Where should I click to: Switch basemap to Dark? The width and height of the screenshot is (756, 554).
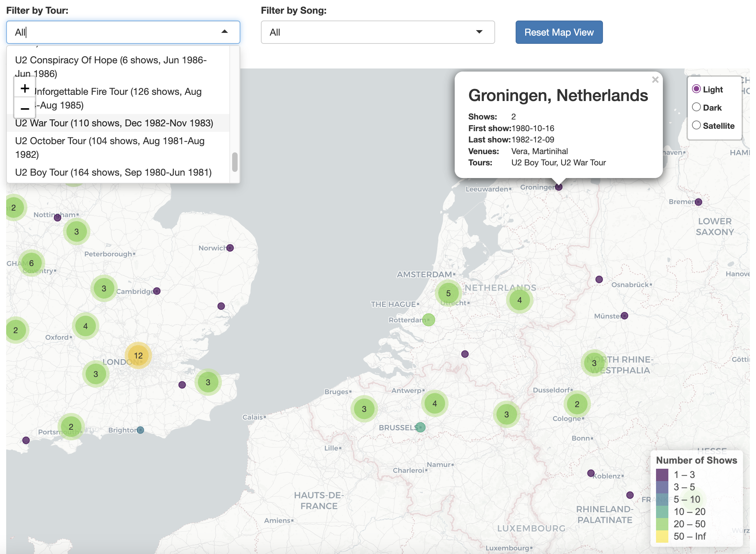(x=696, y=107)
